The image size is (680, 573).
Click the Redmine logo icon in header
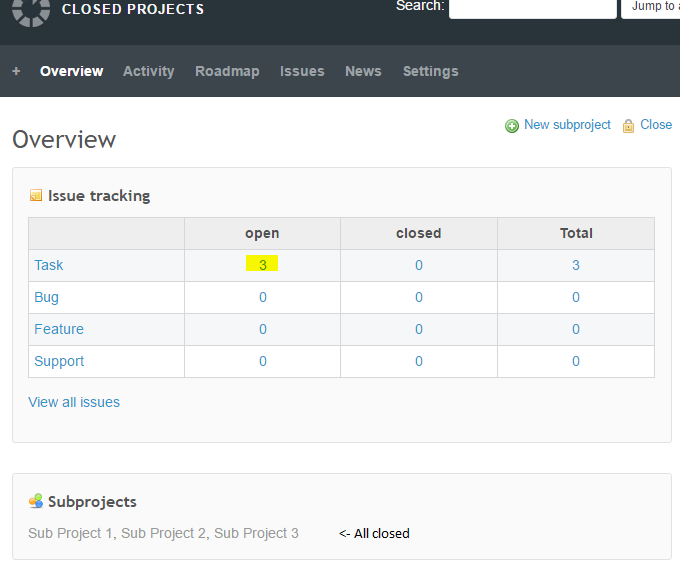tap(31, 11)
